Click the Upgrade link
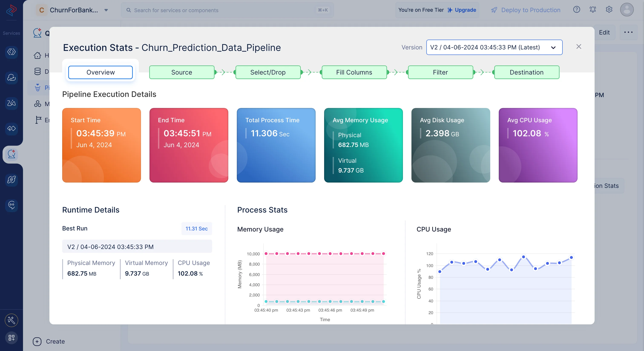The height and width of the screenshot is (351, 644). tap(465, 10)
